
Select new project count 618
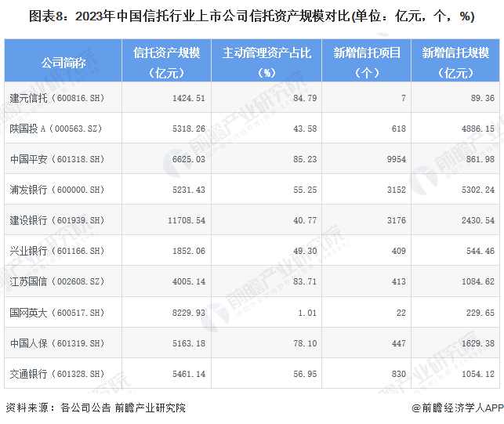399,129
